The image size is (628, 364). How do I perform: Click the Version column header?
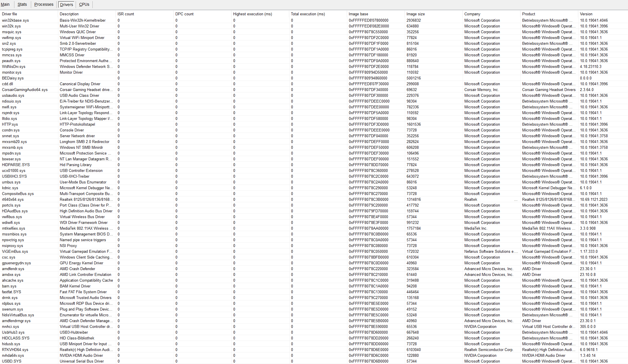[586, 14]
